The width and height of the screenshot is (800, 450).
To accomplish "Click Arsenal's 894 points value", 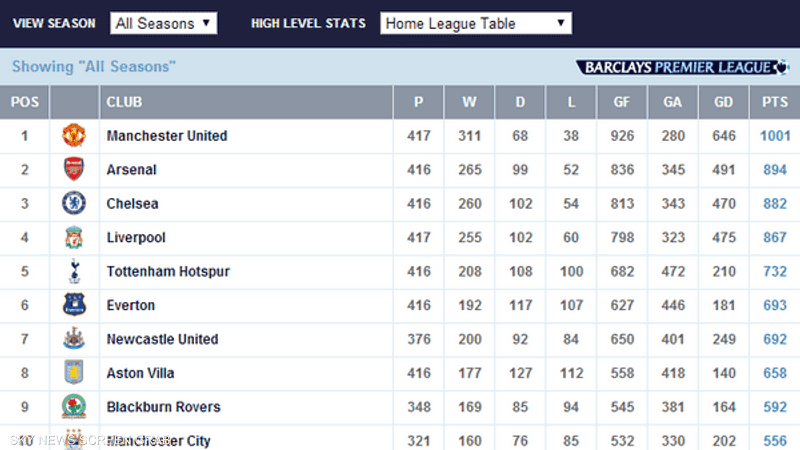I will click(x=774, y=169).
